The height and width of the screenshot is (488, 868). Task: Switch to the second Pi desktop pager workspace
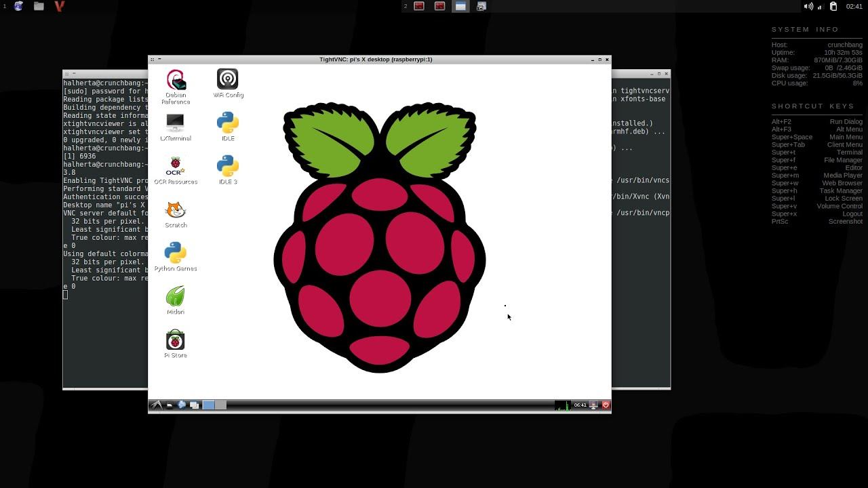[220, 405]
